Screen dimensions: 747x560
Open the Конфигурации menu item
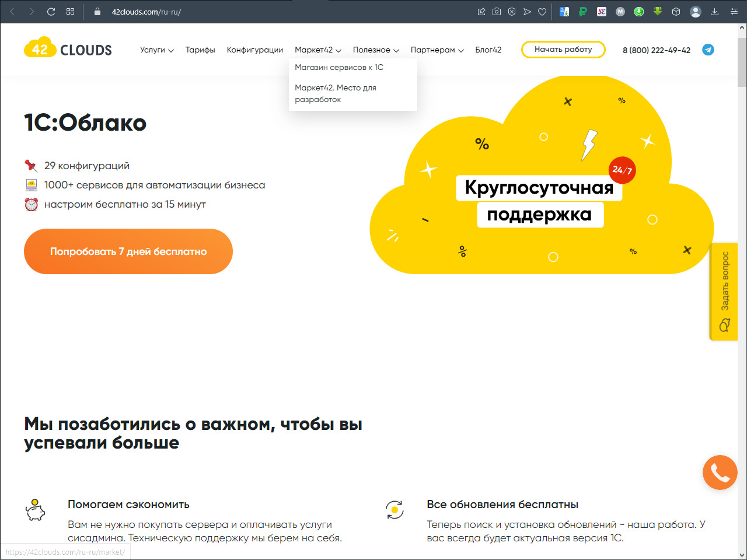tap(255, 50)
